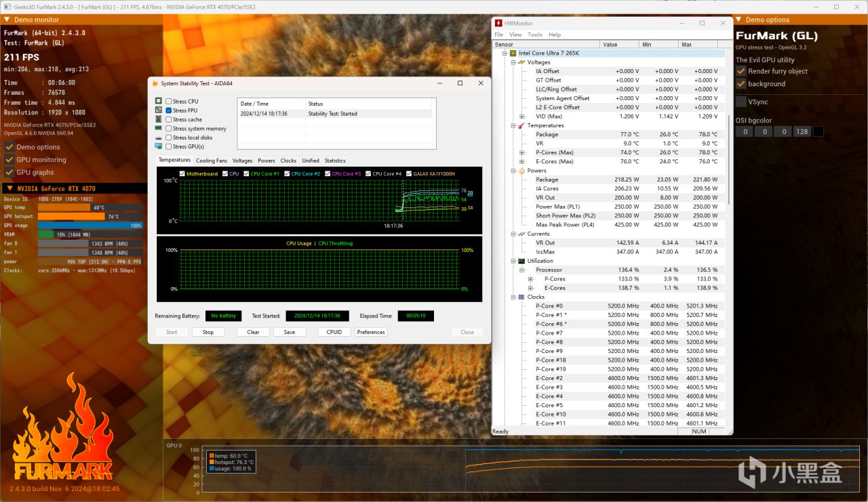
Task: Click the OSI bgcolor alpha field showing 128
Action: click(x=802, y=131)
